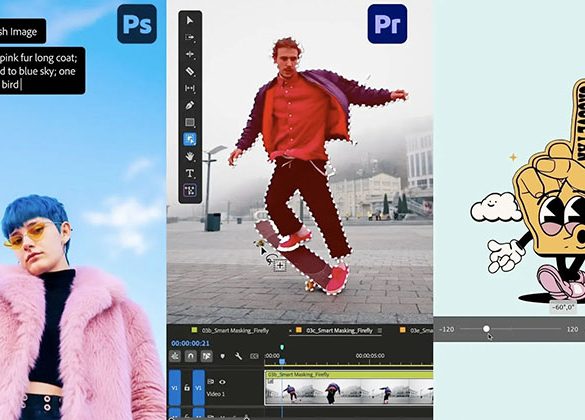Toggle Video 1 sync lock icon
The width and height of the screenshot is (585, 420).
211,382
